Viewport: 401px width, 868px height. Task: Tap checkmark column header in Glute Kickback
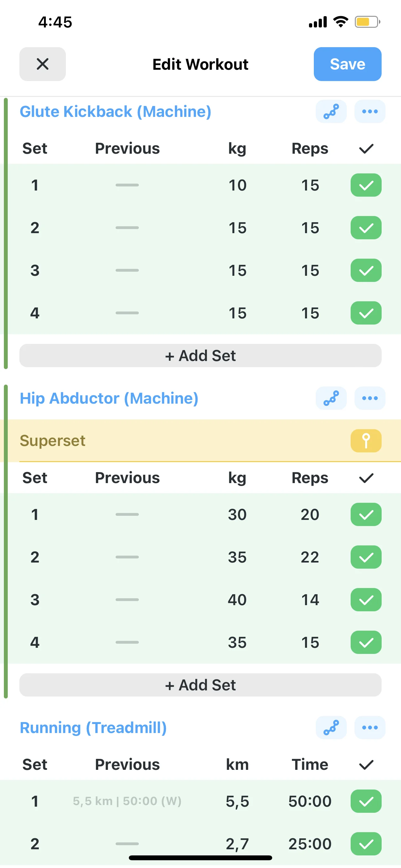366,149
